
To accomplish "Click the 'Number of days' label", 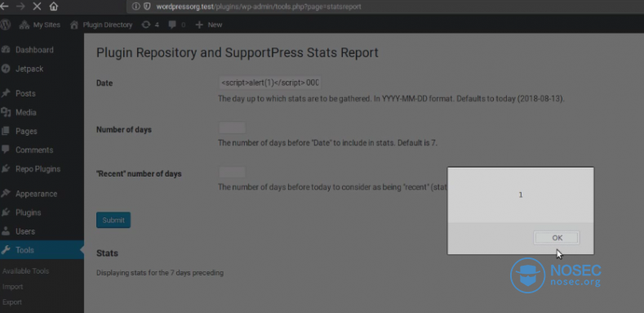I will [x=124, y=130].
